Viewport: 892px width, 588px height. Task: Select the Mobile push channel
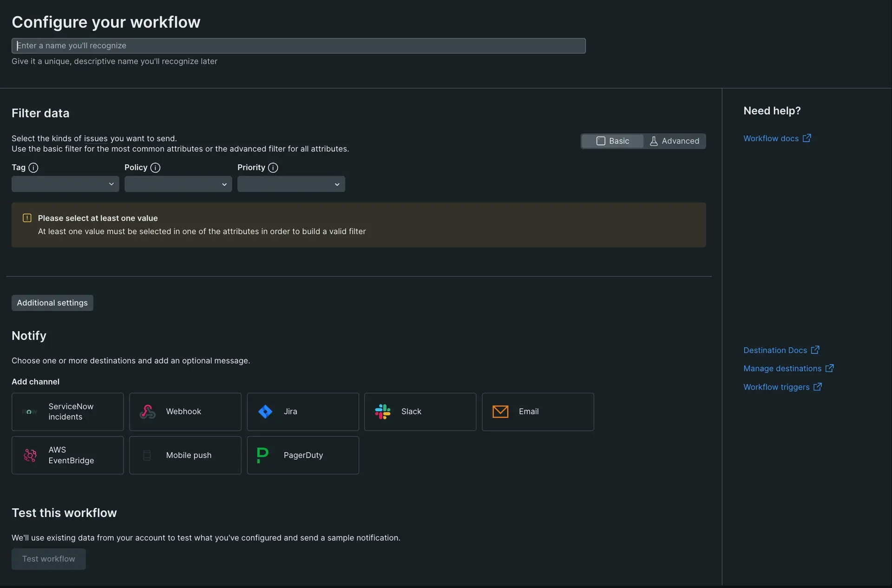click(x=185, y=455)
